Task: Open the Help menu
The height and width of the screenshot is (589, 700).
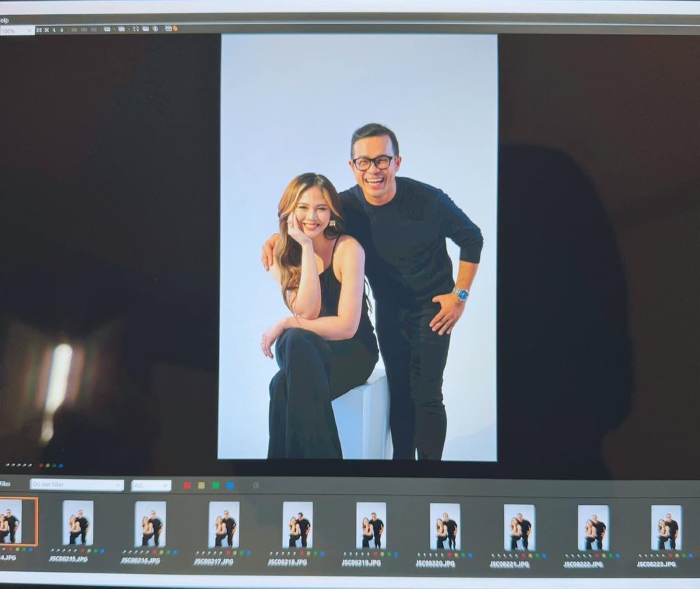Action: point(5,20)
